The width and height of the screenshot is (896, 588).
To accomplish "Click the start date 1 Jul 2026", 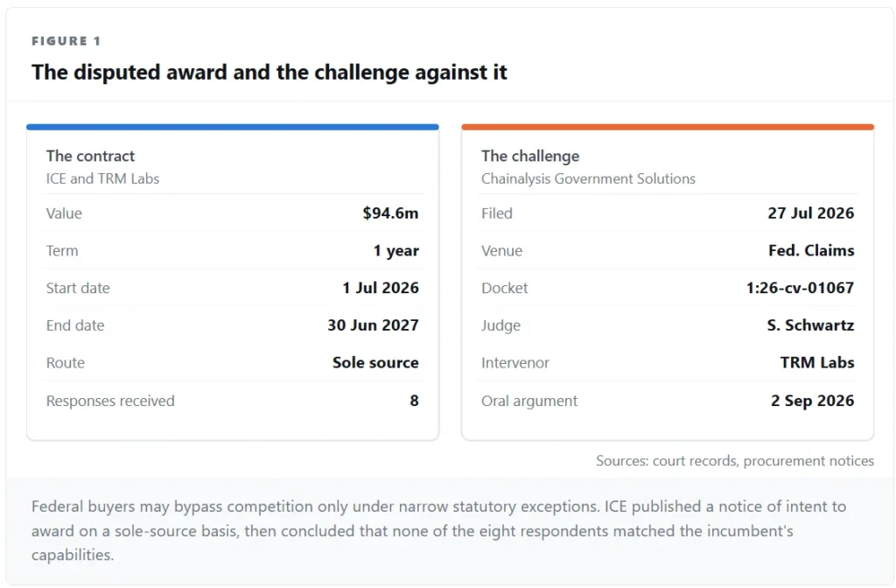I will [x=381, y=288].
